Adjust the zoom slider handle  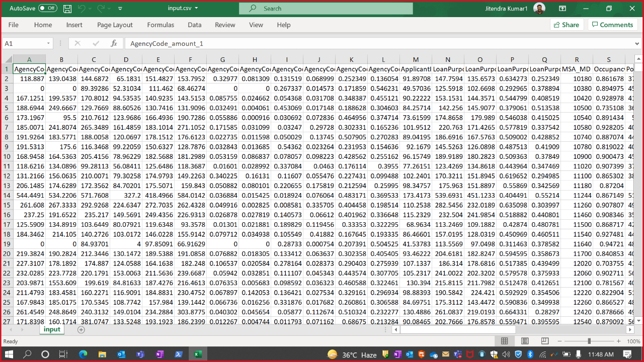pos(589,341)
